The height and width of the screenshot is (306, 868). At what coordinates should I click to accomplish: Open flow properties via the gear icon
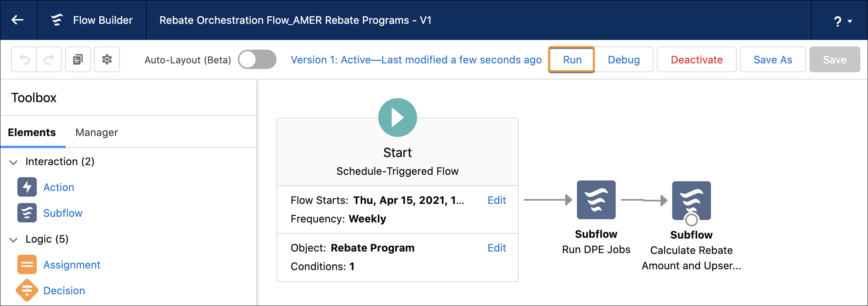(x=107, y=59)
